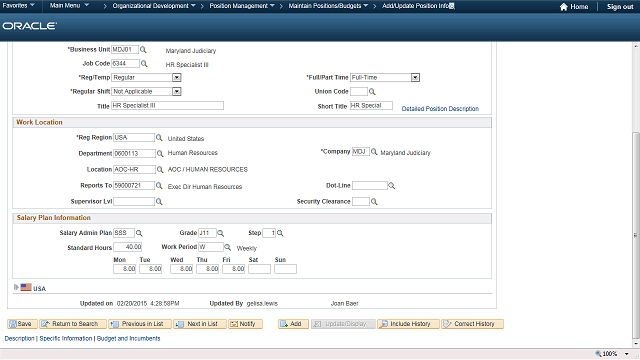The width and height of the screenshot is (640, 360).
Task: Open the Reg/Temp dropdown
Action: coord(176,78)
